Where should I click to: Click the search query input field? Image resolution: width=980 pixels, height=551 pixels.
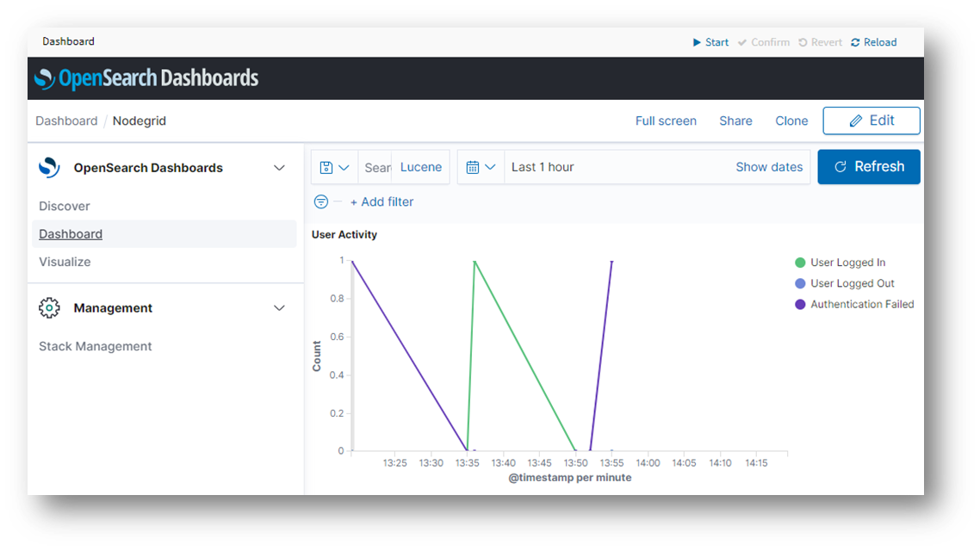tap(375, 167)
